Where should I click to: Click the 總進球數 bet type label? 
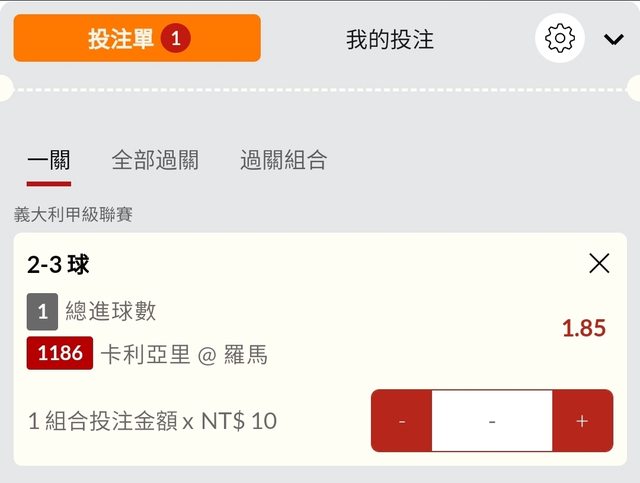(111, 312)
